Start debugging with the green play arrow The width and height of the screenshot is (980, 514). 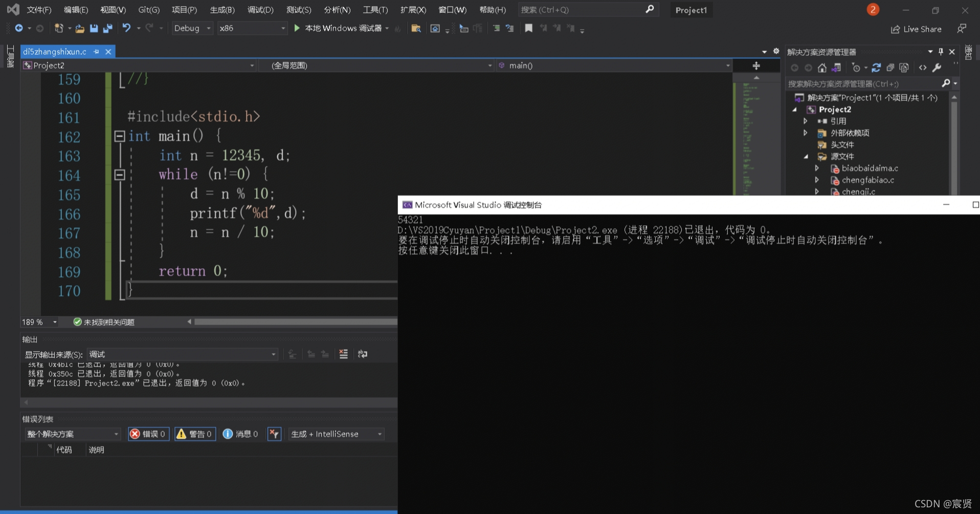point(297,28)
